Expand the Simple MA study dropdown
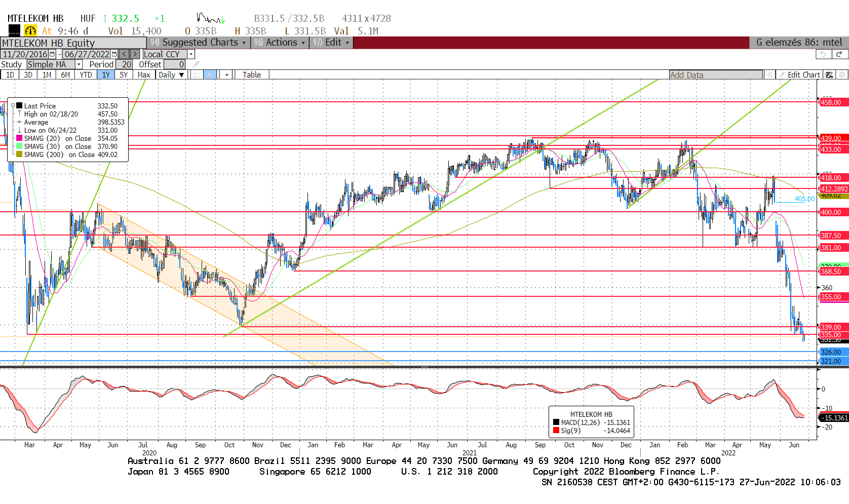Image resolution: width=849 pixels, height=504 pixels. 79,64
